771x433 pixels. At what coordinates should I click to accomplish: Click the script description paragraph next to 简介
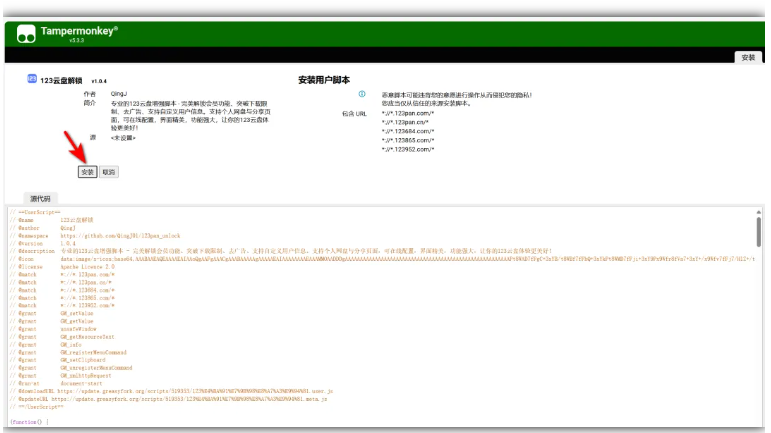coord(190,115)
